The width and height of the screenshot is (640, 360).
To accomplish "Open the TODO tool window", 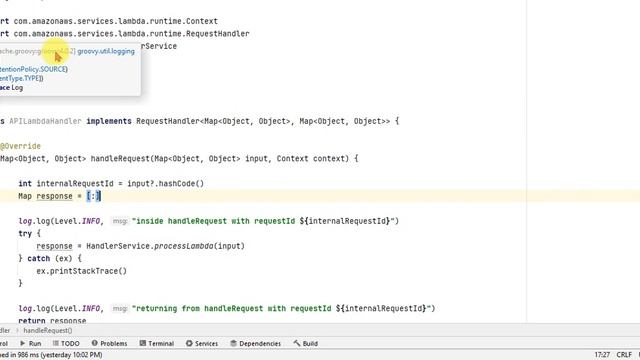I will click(66, 344).
